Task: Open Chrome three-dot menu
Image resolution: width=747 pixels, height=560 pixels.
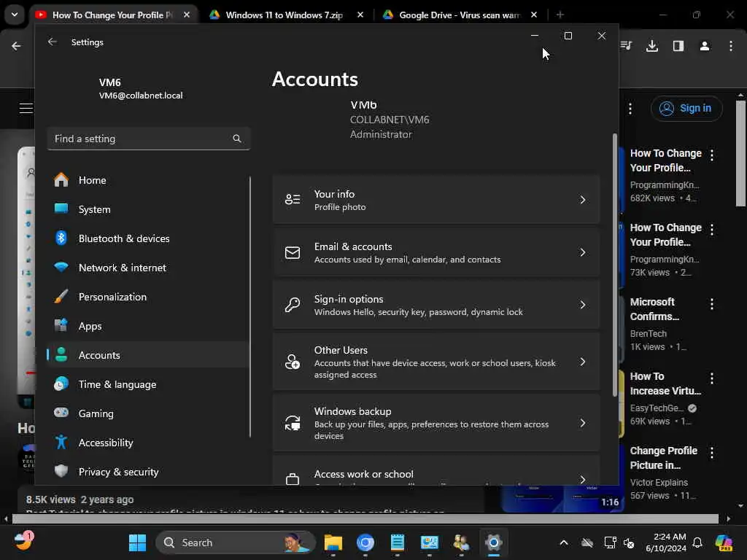Action: point(731,46)
